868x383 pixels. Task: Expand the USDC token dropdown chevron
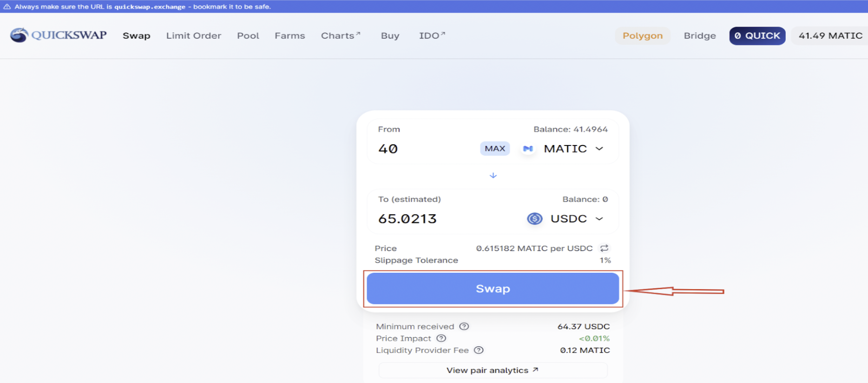pyautogui.click(x=599, y=218)
